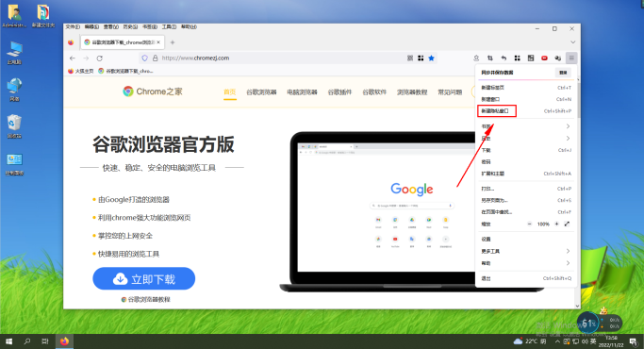
Task: Open taskbar search magnifier
Action: tap(27, 341)
